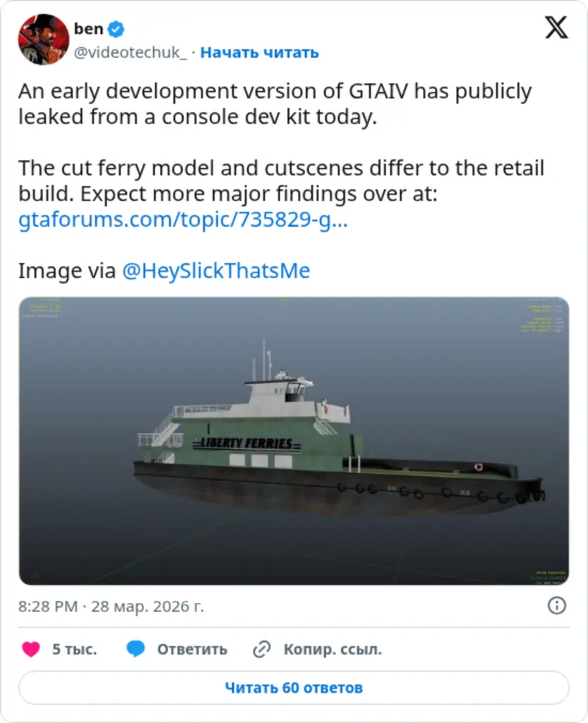Click the "Ответить" reply label

[x=192, y=650]
